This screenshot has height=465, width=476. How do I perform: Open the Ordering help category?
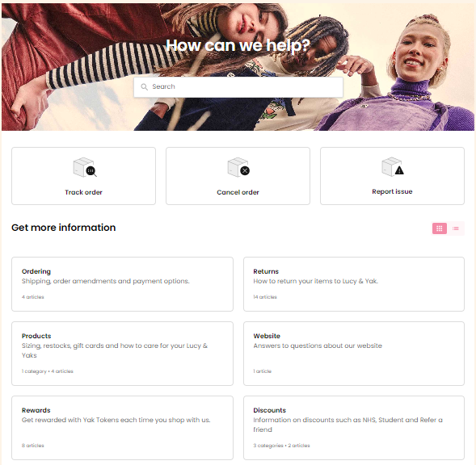pyautogui.click(x=122, y=284)
